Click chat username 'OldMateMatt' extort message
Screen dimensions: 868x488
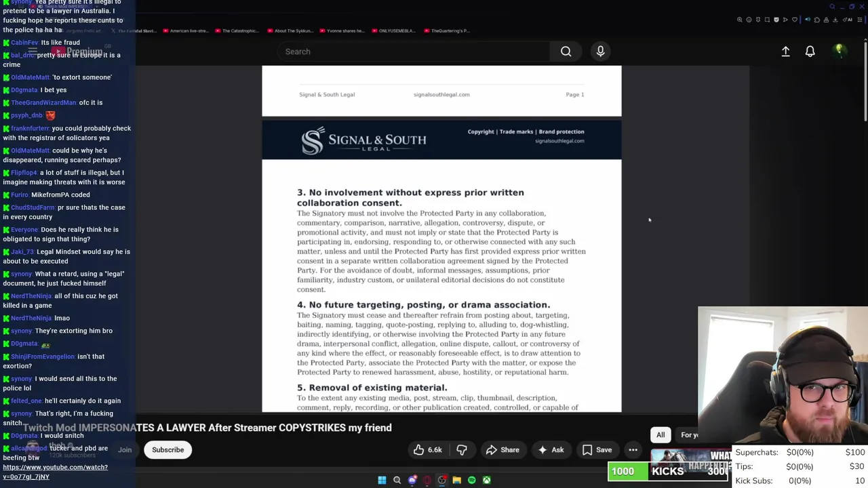[x=30, y=77]
